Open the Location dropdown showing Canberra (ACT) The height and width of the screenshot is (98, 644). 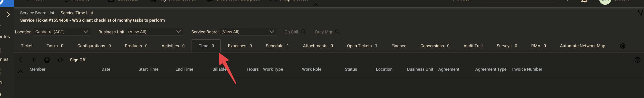pyautogui.click(x=61, y=32)
